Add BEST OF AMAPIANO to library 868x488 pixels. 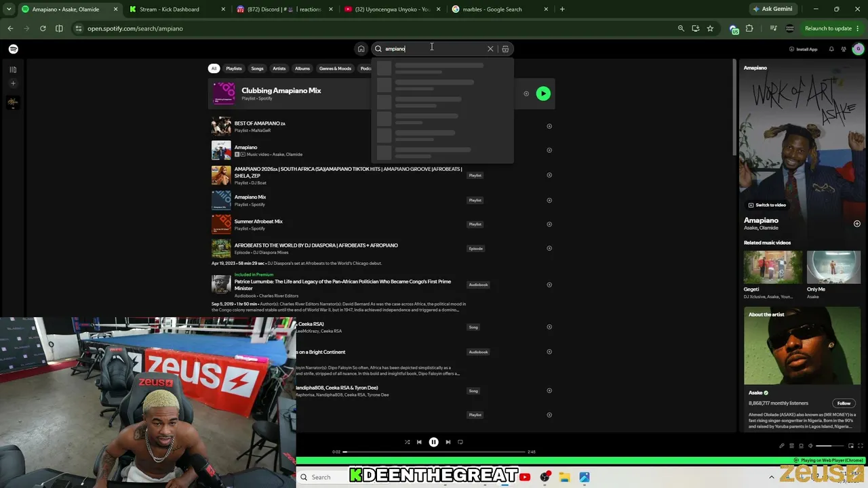(549, 126)
